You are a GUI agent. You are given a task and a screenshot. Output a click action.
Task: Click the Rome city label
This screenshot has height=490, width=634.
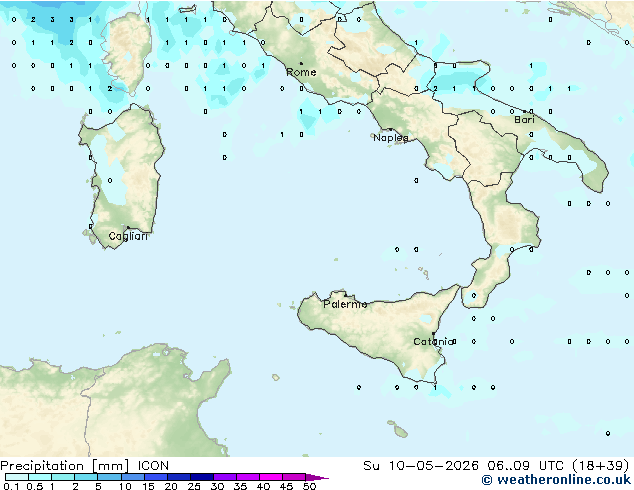click(x=301, y=72)
